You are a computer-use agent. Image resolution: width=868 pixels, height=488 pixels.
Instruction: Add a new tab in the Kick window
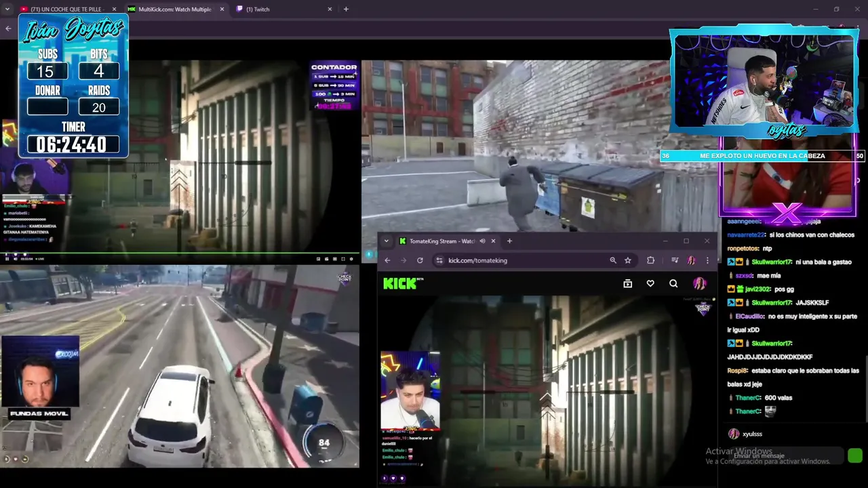(509, 241)
